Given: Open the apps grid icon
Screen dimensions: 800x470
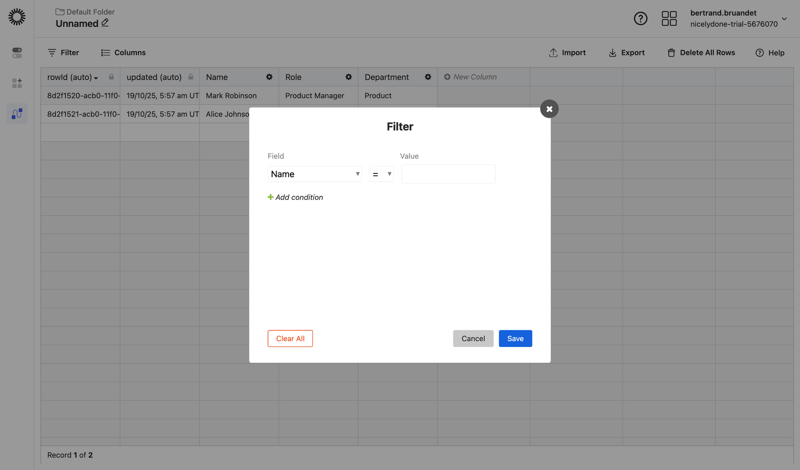Looking at the screenshot, I should pyautogui.click(x=669, y=19).
